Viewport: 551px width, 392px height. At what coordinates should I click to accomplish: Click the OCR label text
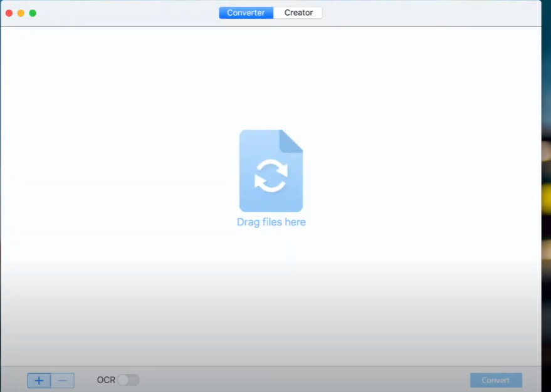pyautogui.click(x=105, y=379)
